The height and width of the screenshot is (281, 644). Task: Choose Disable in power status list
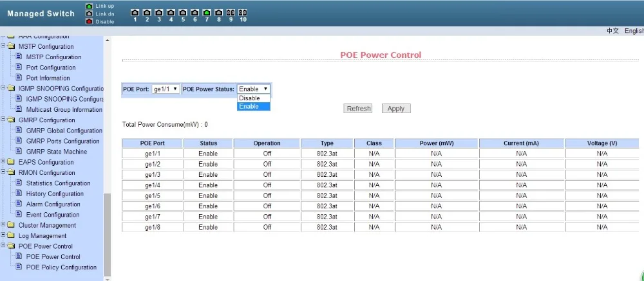[253, 98]
